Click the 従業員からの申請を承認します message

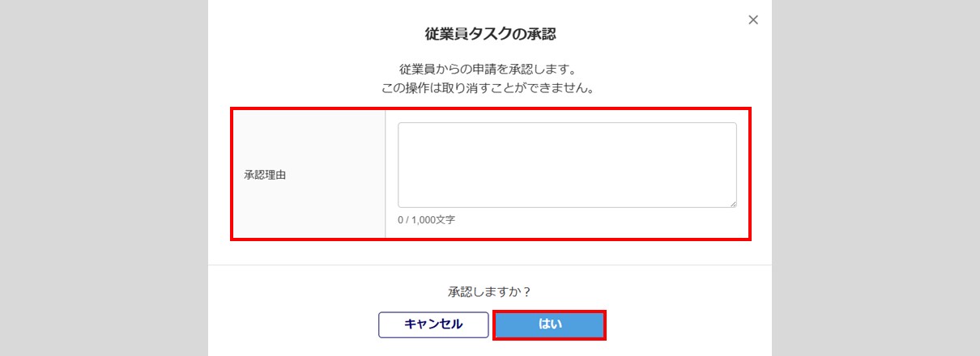pos(490,68)
